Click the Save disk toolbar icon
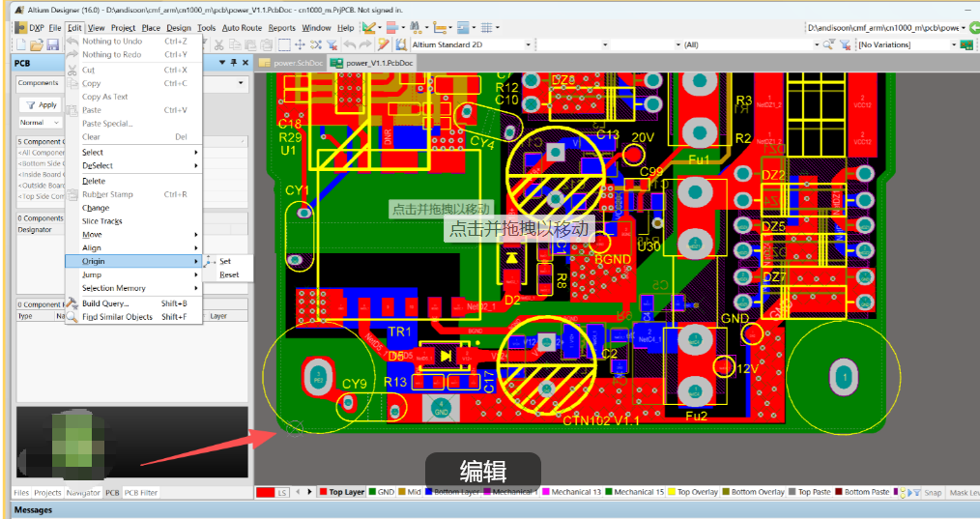The image size is (980, 519). tap(52, 44)
